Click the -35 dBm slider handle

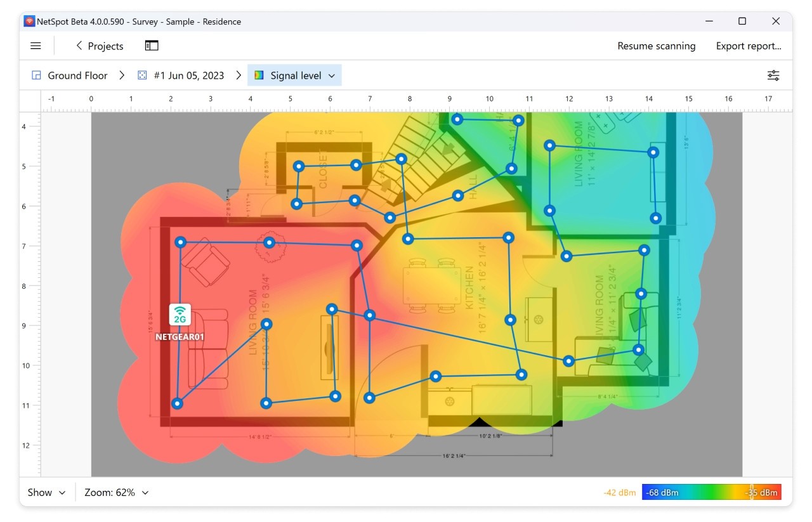coord(752,492)
